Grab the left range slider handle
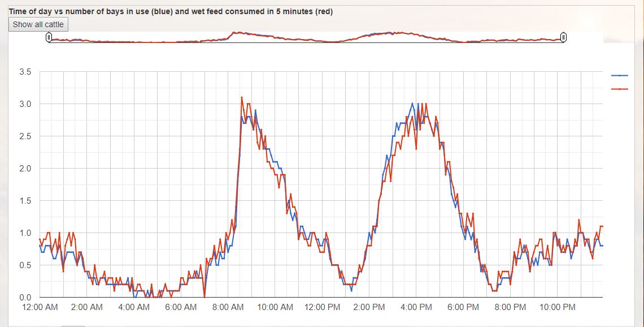 click(x=49, y=37)
